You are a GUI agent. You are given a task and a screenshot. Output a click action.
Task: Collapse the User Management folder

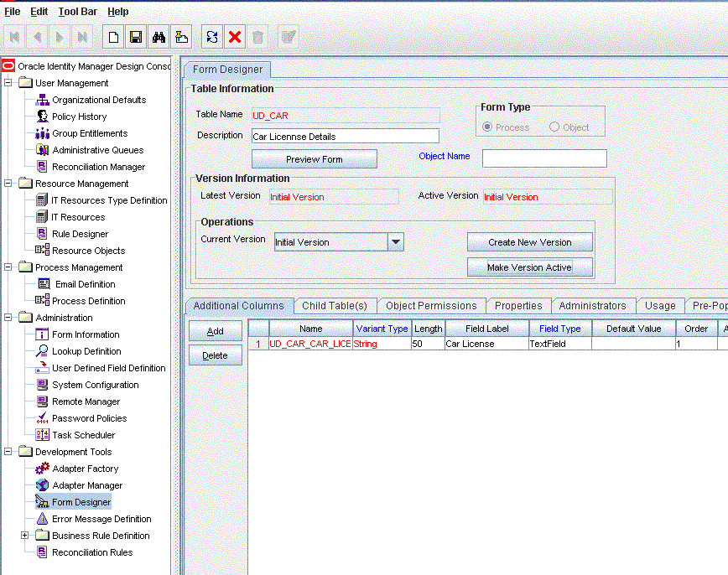pos(8,83)
